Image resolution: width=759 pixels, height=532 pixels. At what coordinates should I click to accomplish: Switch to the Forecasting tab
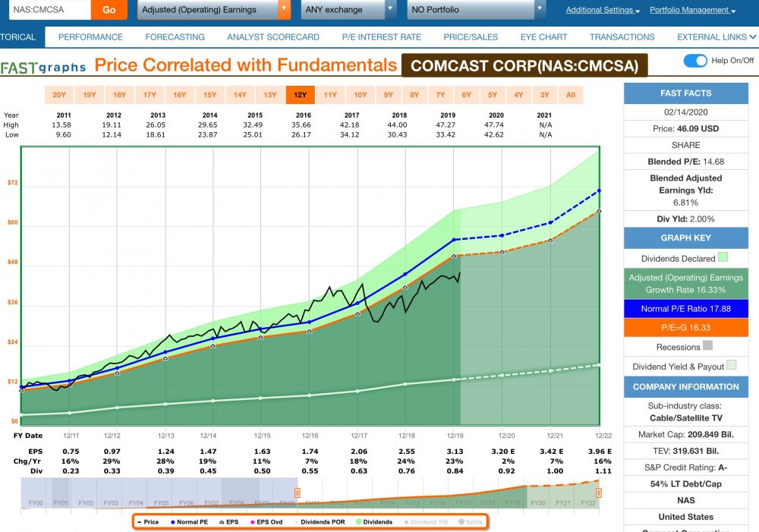pyautogui.click(x=175, y=36)
